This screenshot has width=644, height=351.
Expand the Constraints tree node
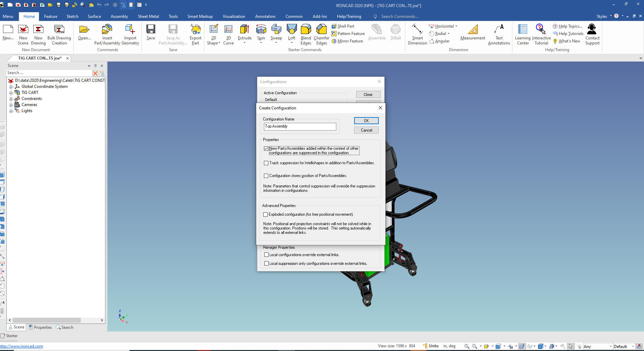[11, 99]
